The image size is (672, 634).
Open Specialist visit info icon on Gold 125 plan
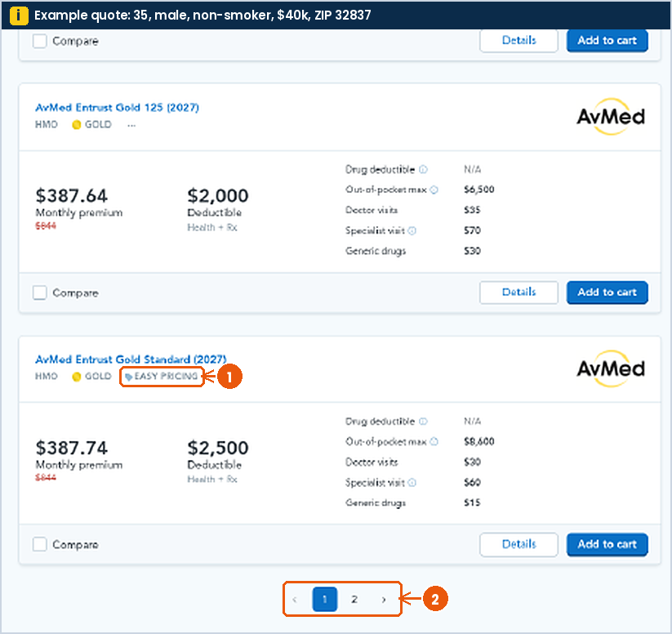[x=412, y=230]
